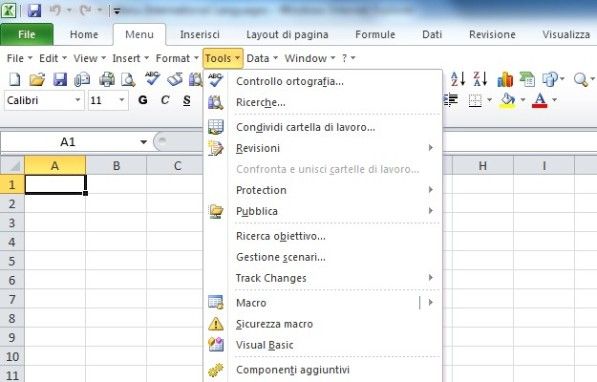This screenshot has height=382, width=597.
Task: Open the Fill Color dropdown arrow
Action: (523, 100)
